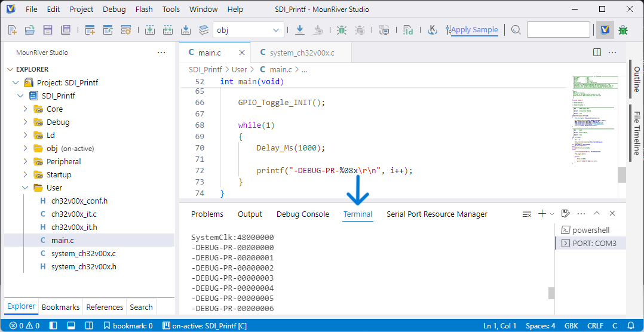Click the Apply Sample link
Viewport: 644px width, 332px height.
(x=474, y=30)
